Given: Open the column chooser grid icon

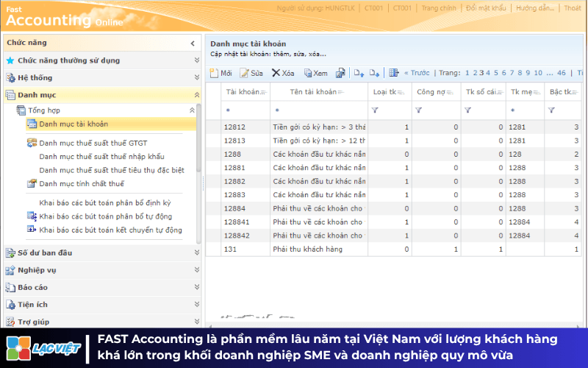Looking at the screenshot, I should pyautogui.click(x=394, y=73).
